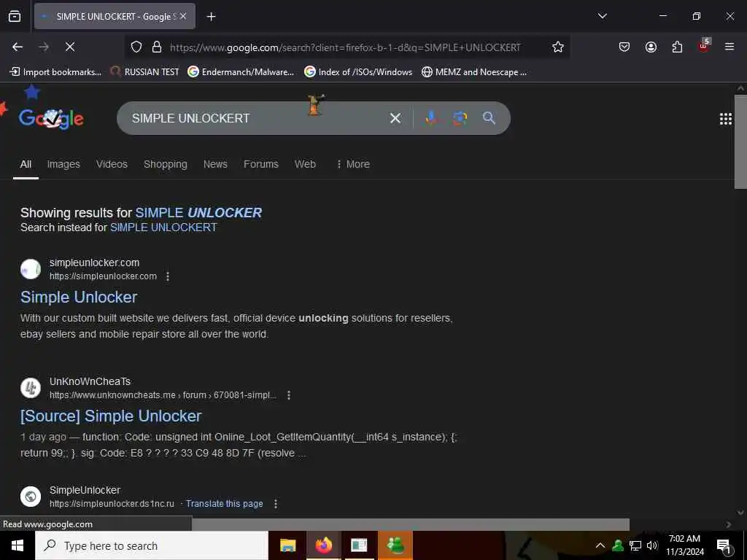This screenshot has width=747, height=560.
Task: Click the vertical page scrollbar thumb
Action: tap(740, 142)
